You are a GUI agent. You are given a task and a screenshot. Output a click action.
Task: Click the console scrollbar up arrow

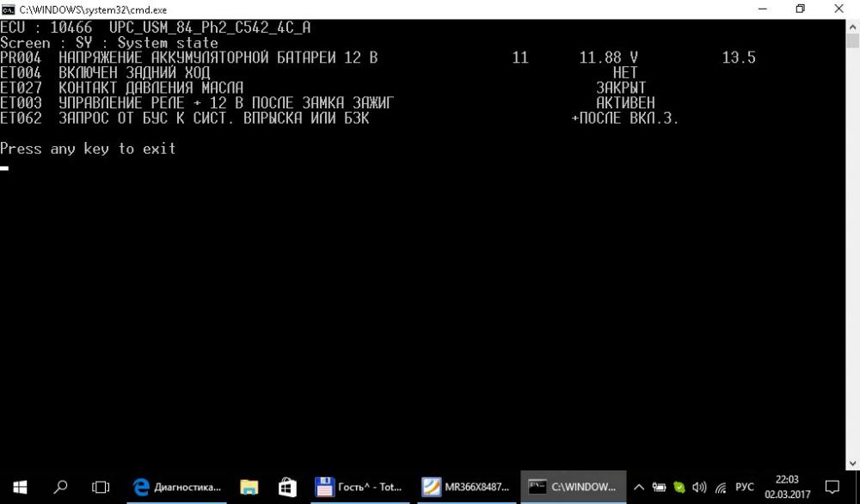pyautogui.click(x=853, y=27)
